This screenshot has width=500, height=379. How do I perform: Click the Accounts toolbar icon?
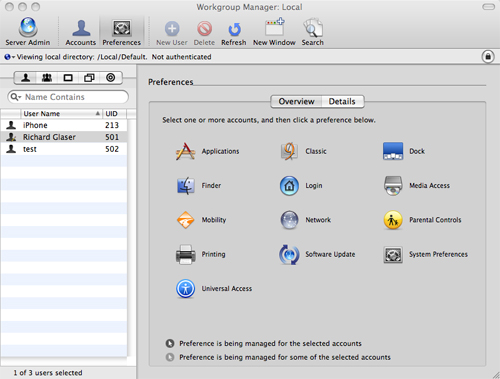pyautogui.click(x=81, y=33)
